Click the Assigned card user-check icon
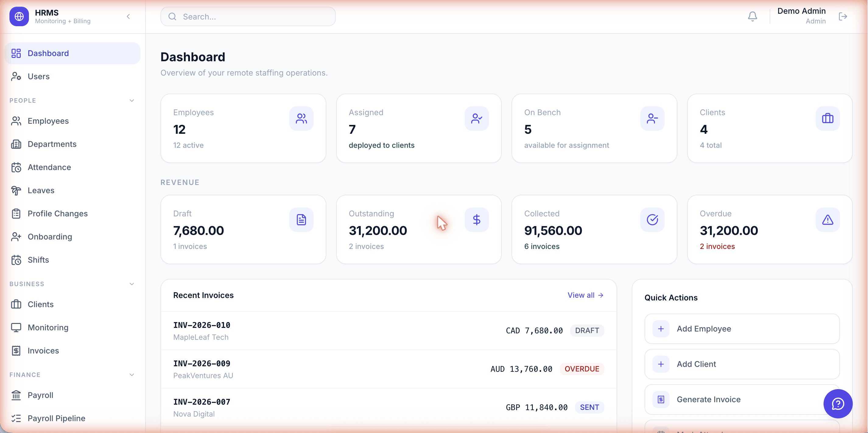The width and height of the screenshot is (868, 433). (476, 118)
